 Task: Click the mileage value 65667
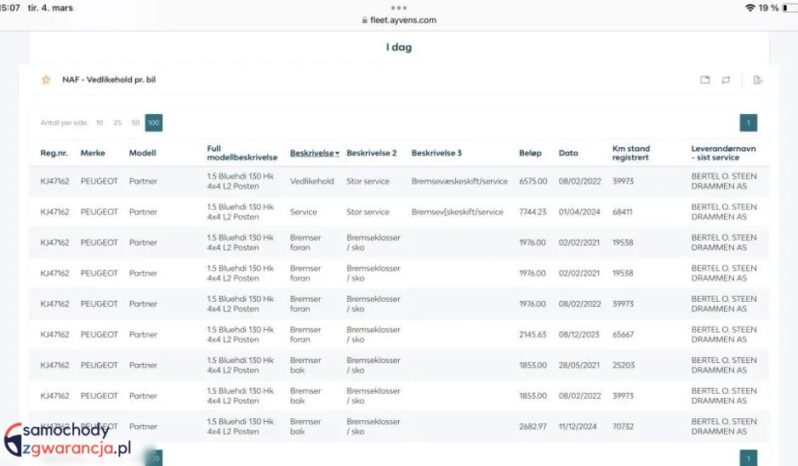coord(623,334)
